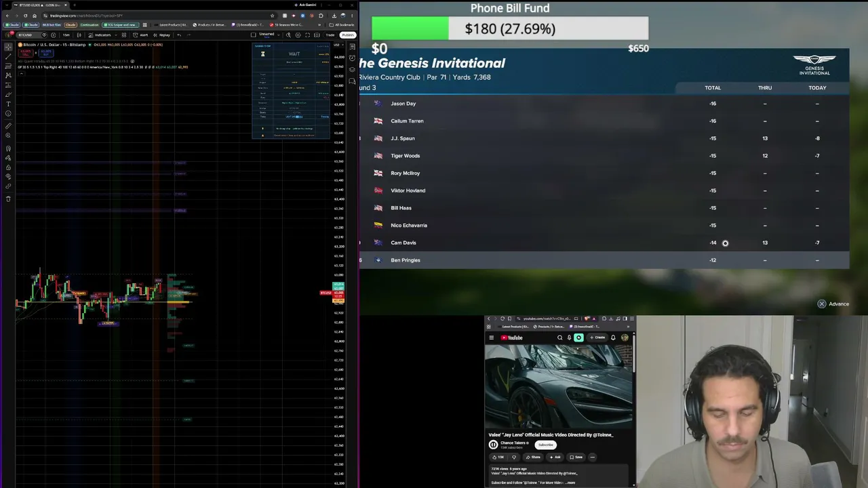Go back in the YouTube browser window
868x488 pixels.
point(489,319)
